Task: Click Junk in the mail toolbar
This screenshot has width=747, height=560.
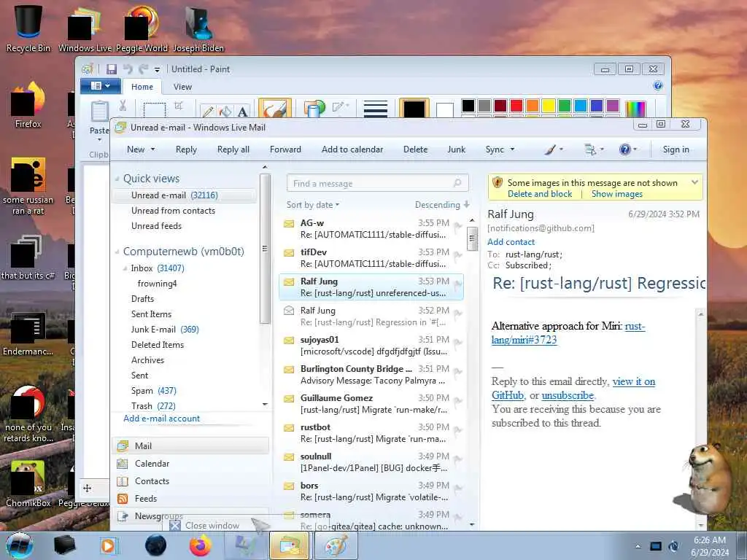Action: tap(457, 149)
